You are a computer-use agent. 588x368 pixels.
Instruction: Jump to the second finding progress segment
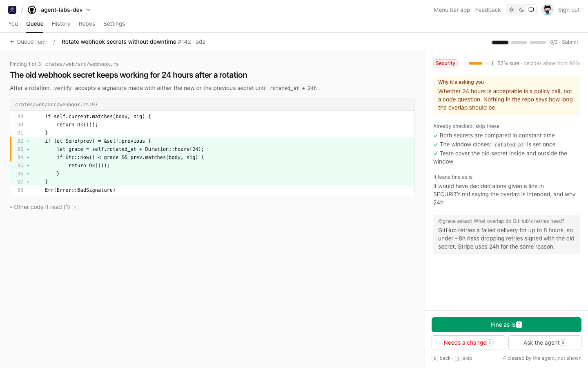[x=519, y=42]
